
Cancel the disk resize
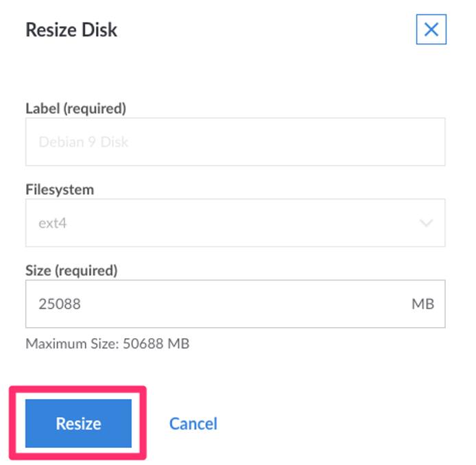[193, 424]
